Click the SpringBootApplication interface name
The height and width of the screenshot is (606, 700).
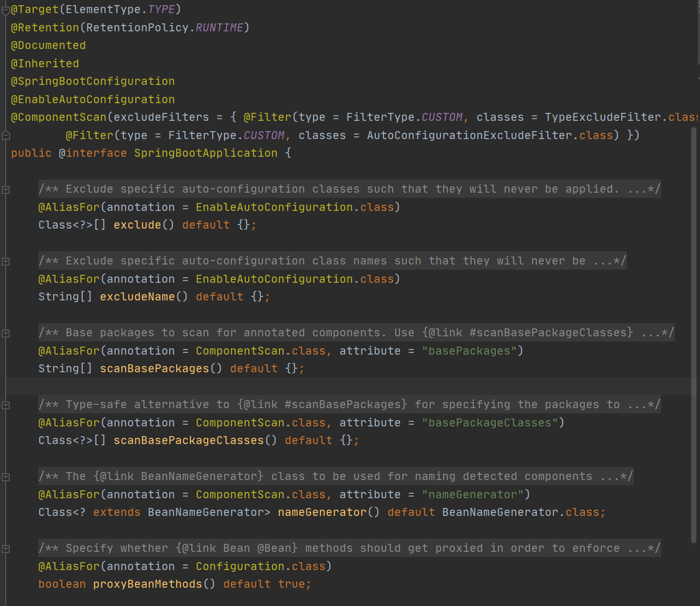206,153
